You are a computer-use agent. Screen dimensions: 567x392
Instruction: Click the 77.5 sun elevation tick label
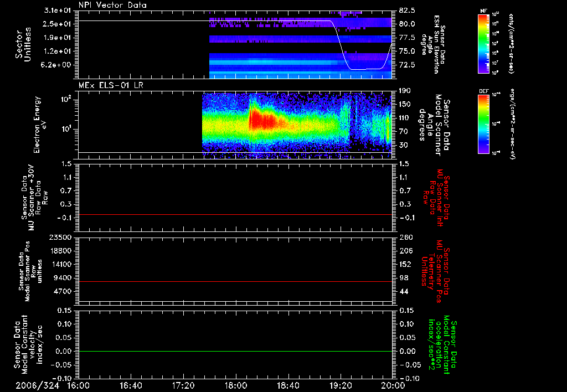[x=407, y=38]
